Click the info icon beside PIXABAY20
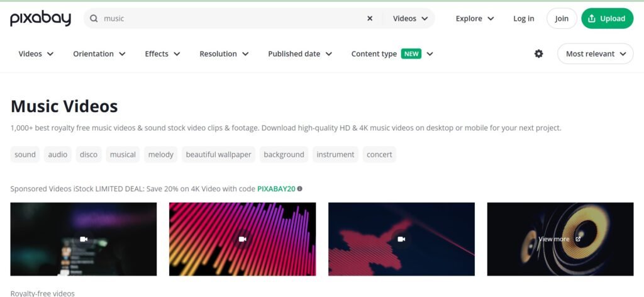Viewport: 644px width, 297px height. click(300, 189)
